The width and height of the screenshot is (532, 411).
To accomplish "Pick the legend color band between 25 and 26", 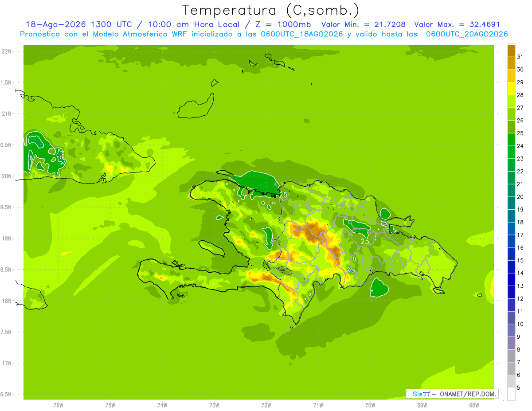I will (511, 127).
